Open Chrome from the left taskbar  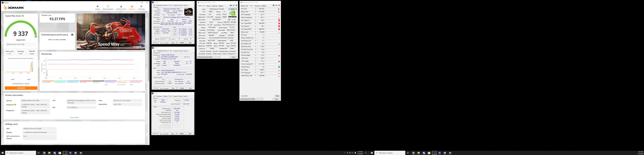pyautogui.click(x=44, y=153)
